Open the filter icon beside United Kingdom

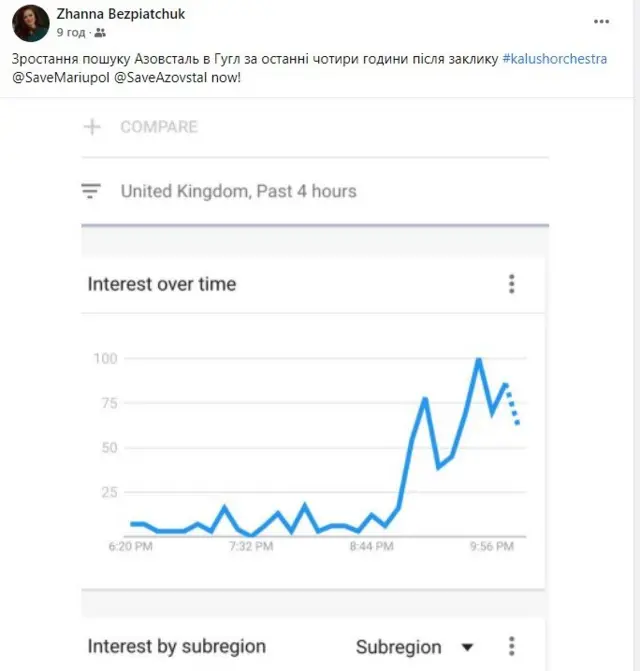pos(92,191)
